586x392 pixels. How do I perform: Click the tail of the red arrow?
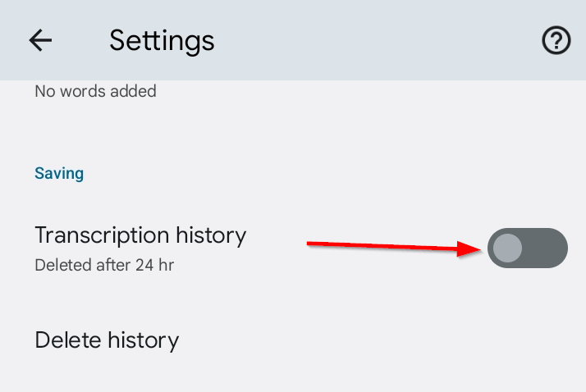312,244
